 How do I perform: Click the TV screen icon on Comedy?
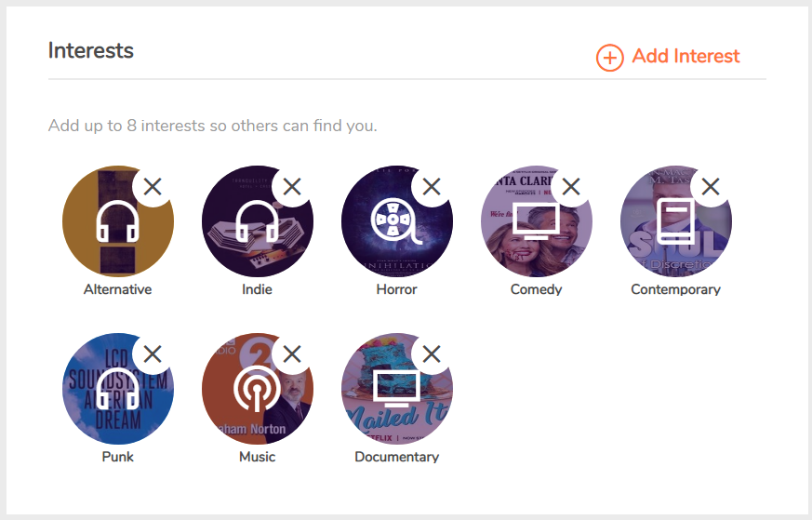coord(537,221)
